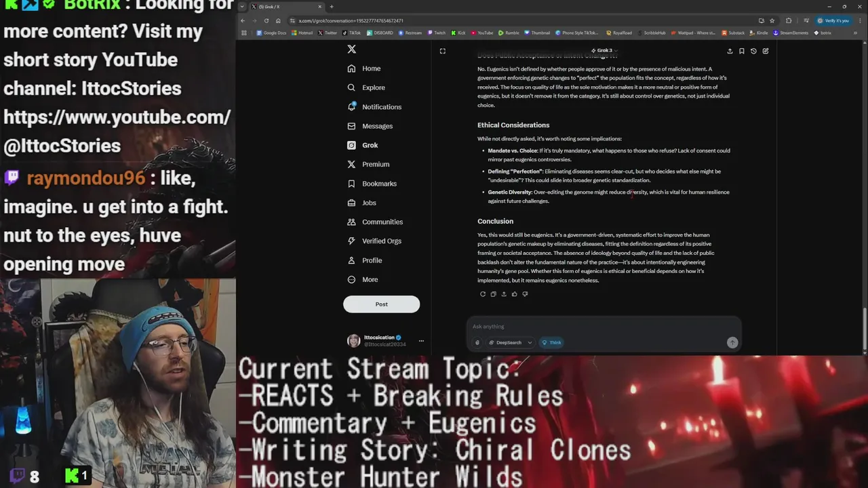Open a new browser tab
Image resolution: width=868 pixels, height=488 pixels.
pyautogui.click(x=332, y=7)
